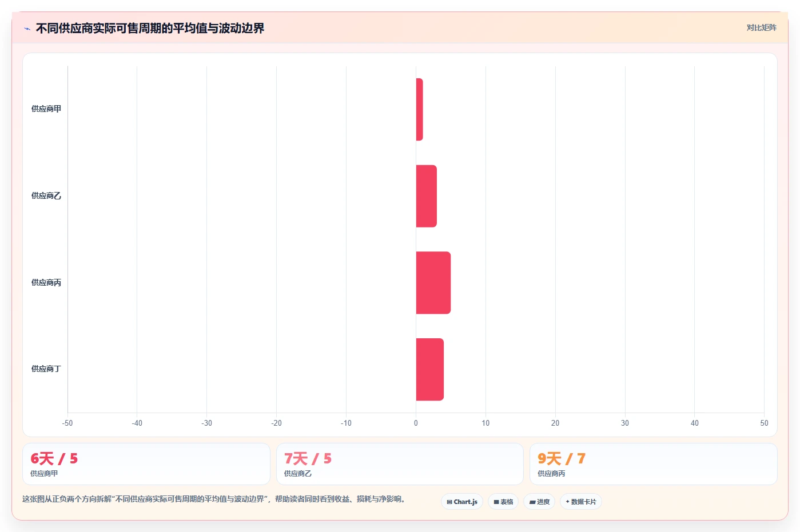Click the 供应商甲 y-axis label
This screenshot has width=800, height=532.
[46, 109]
